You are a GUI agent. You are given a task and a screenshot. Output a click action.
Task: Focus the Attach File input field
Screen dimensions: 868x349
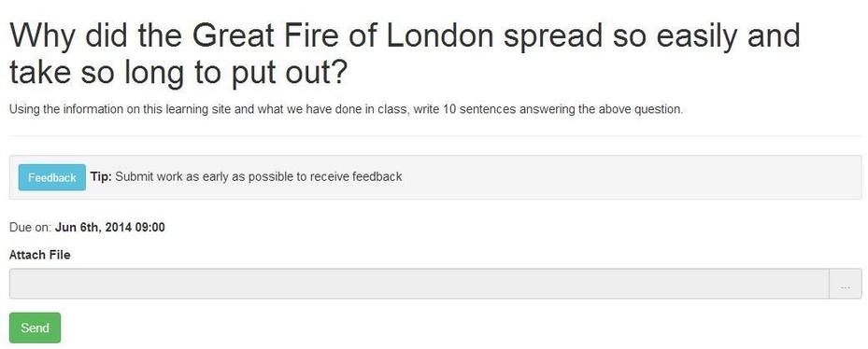420,285
